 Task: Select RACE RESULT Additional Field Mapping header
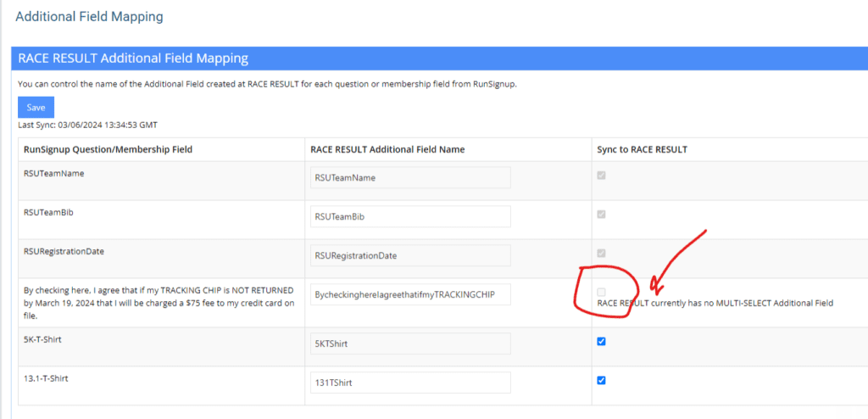click(133, 59)
